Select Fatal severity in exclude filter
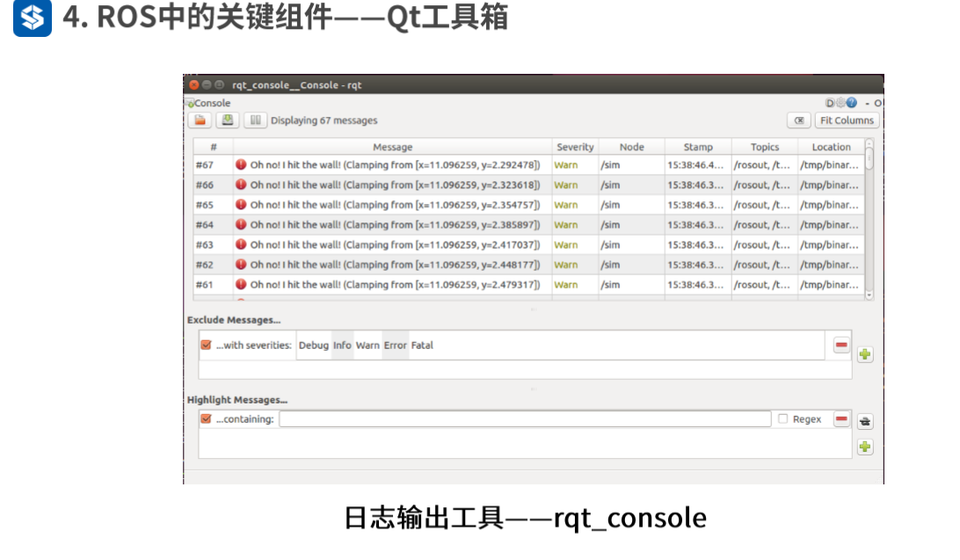960x560 pixels. [422, 345]
